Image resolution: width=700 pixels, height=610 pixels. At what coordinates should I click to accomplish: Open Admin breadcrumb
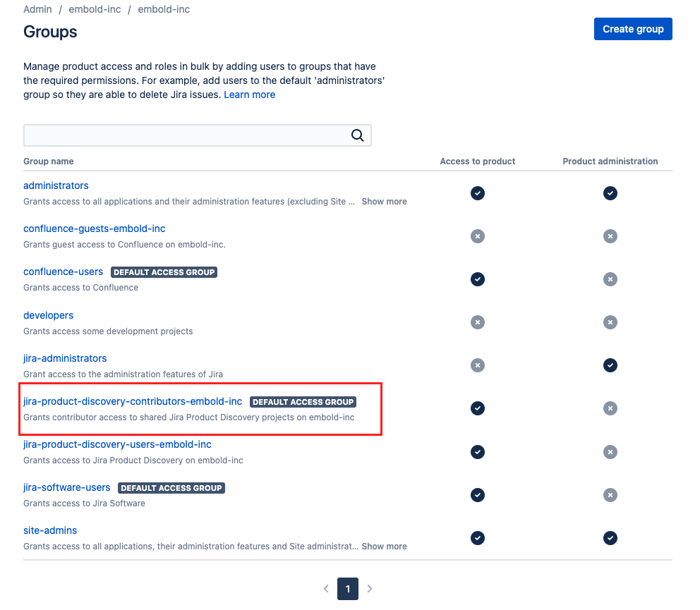(x=37, y=9)
